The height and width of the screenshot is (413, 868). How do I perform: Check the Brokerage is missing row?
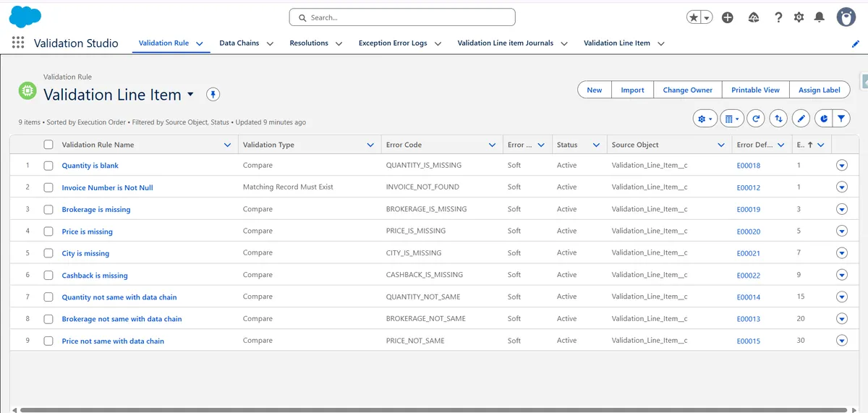tap(48, 210)
